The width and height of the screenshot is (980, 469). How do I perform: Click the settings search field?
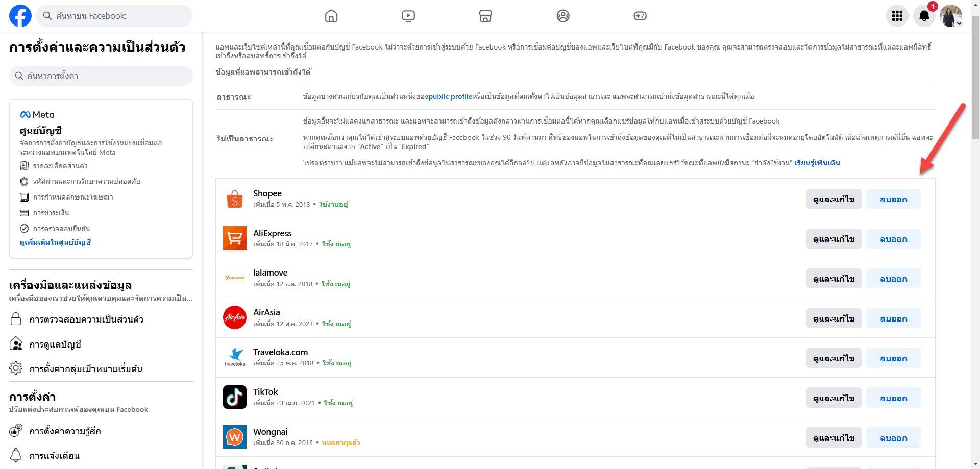tap(101, 76)
